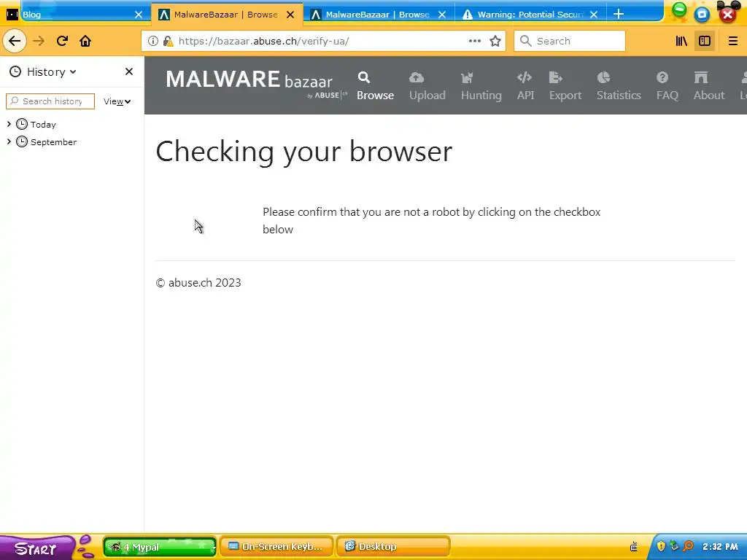The width and height of the screenshot is (747, 560).
Task: Open the Statistics pie chart nav item
Action: point(619,86)
